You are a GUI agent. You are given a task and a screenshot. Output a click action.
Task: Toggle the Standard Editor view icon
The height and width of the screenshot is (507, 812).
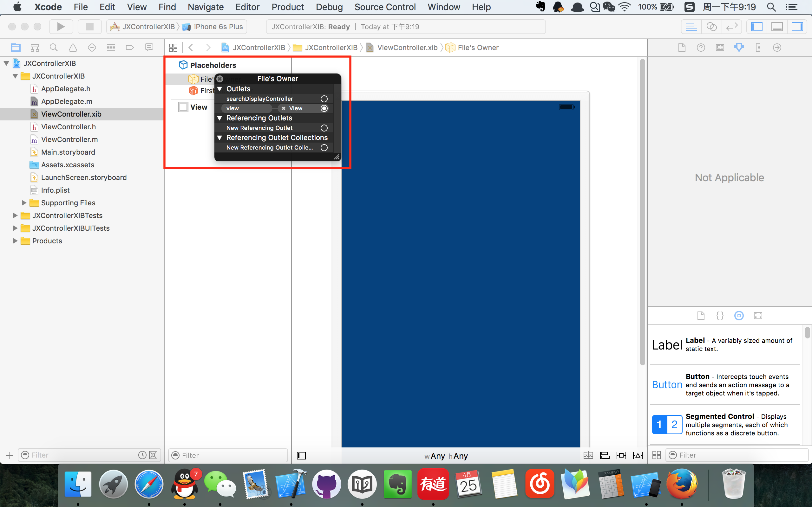click(692, 26)
